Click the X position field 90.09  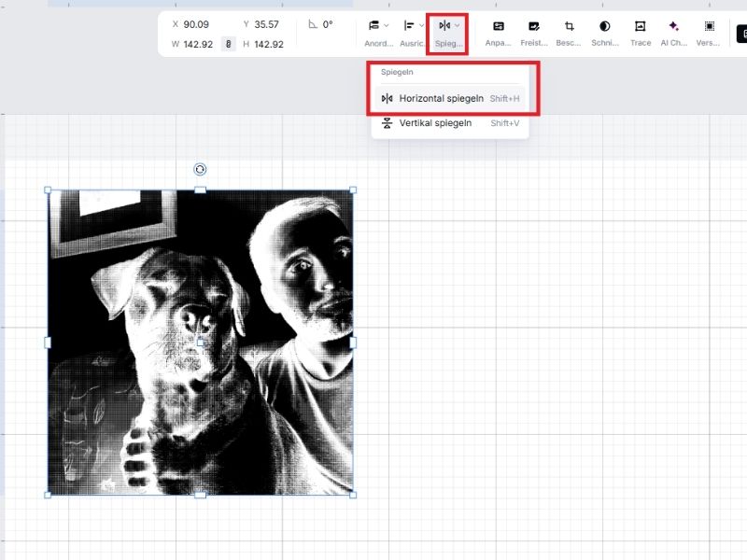click(196, 24)
